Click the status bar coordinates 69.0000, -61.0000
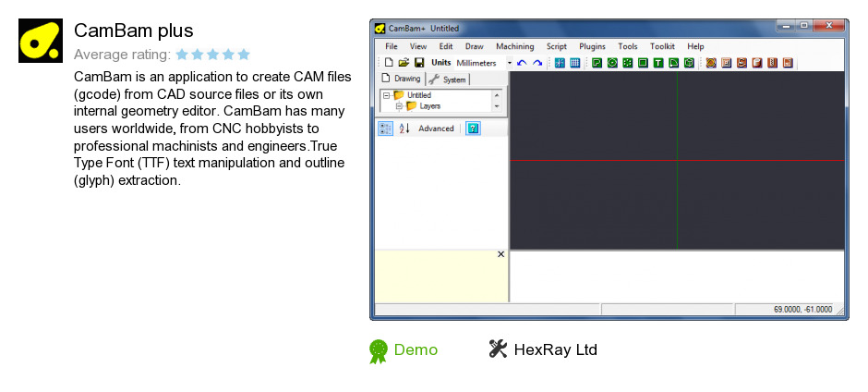Image resolution: width=868 pixels, height=392 pixels. coord(802,310)
